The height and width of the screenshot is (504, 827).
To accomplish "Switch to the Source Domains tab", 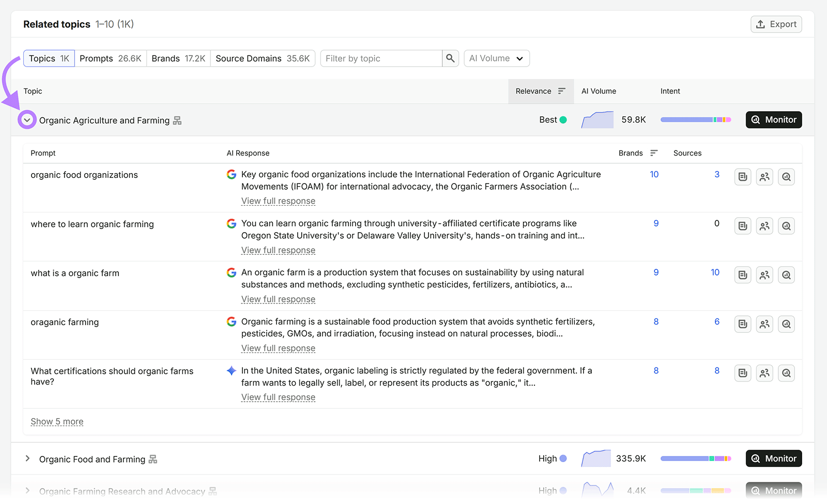I will (x=263, y=58).
